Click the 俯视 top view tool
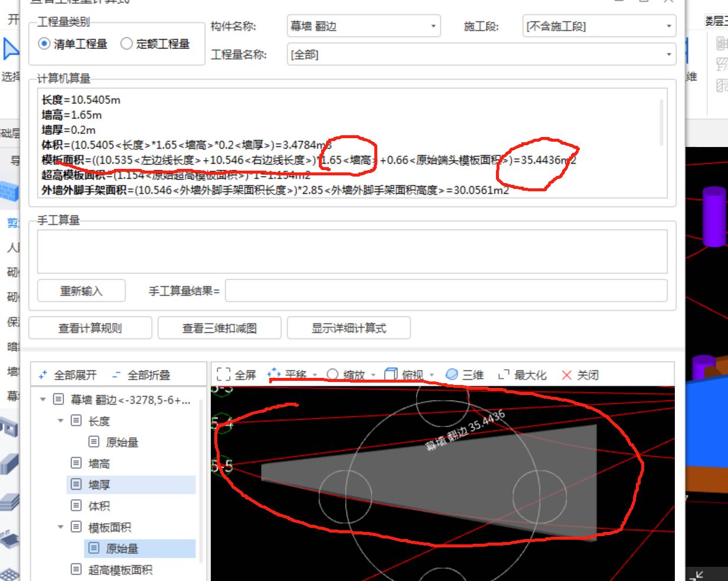 click(404, 375)
